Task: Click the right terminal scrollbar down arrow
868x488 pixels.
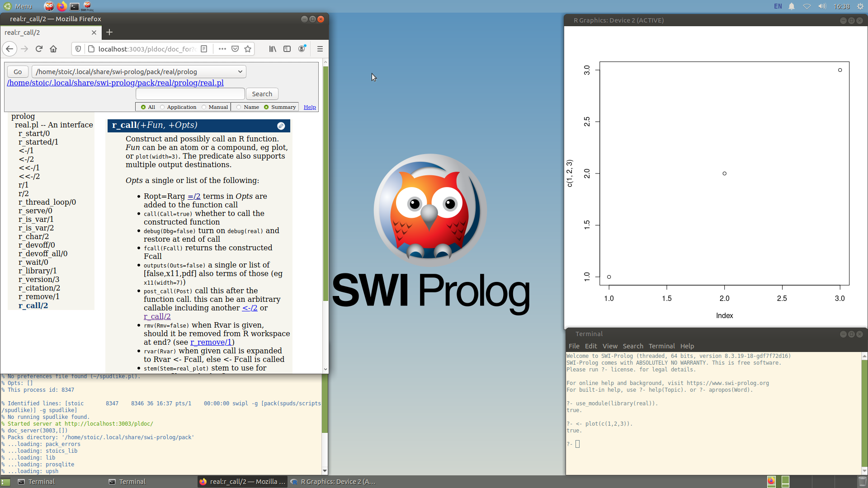Action: tap(864, 470)
